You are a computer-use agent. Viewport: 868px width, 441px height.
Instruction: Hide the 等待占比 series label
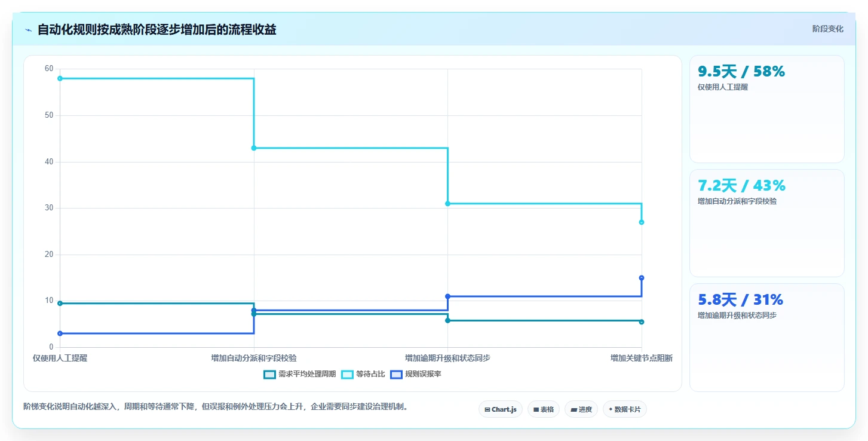click(x=370, y=375)
